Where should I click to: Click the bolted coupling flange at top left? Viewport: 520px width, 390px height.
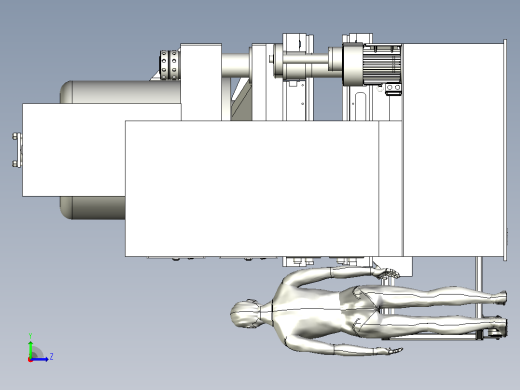coord(169,65)
